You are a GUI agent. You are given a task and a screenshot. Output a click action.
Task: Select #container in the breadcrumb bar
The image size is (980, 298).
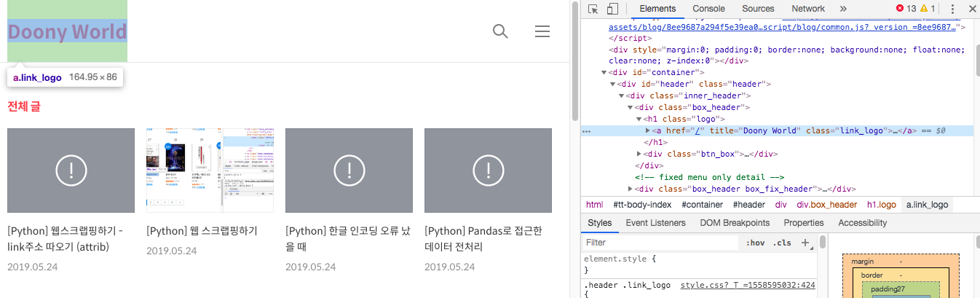[x=703, y=205]
